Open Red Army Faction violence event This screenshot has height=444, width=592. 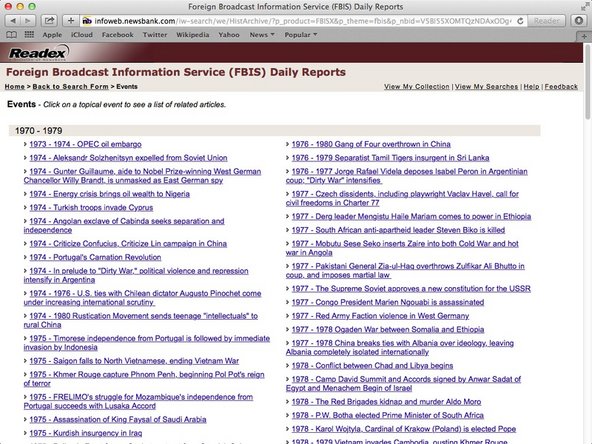pos(380,316)
